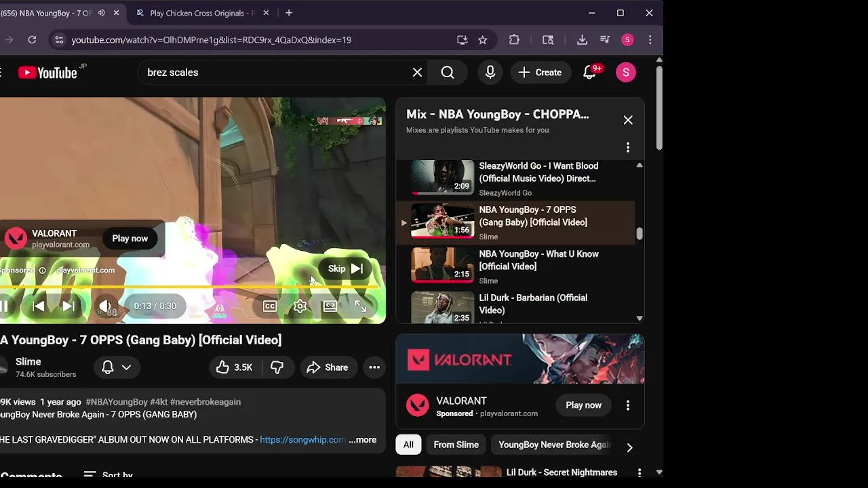Expand the description with ...more

pyautogui.click(x=362, y=440)
